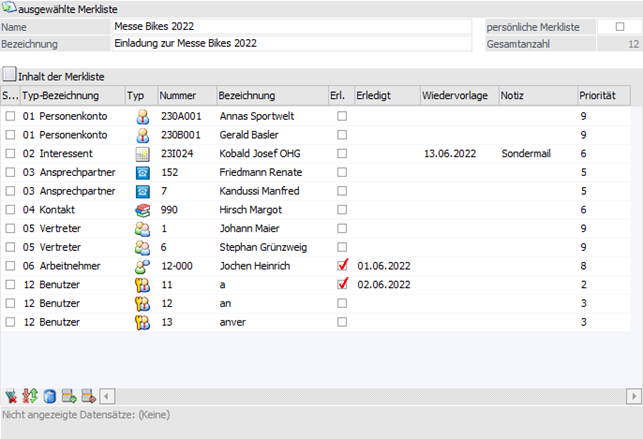This screenshot has height=439, width=643.
Task: Sort by the Wiedervorlage column header
Action: [x=456, y=95]
